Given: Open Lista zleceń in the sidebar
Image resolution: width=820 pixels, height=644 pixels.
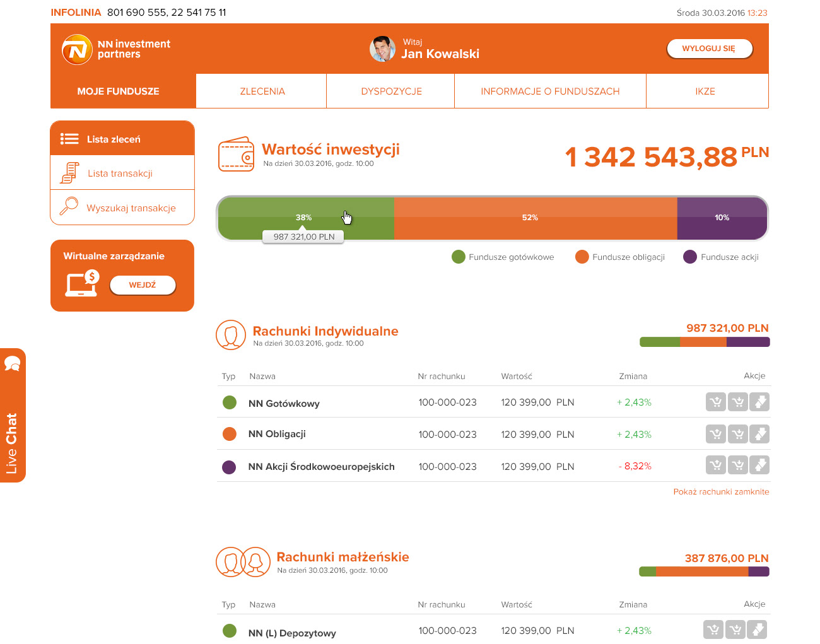Looking at the screenshot, I should [x=122, y=139].
